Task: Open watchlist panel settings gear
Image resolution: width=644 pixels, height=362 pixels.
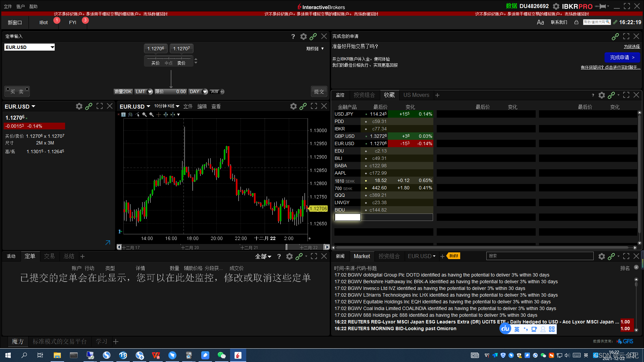Action: 602,95
